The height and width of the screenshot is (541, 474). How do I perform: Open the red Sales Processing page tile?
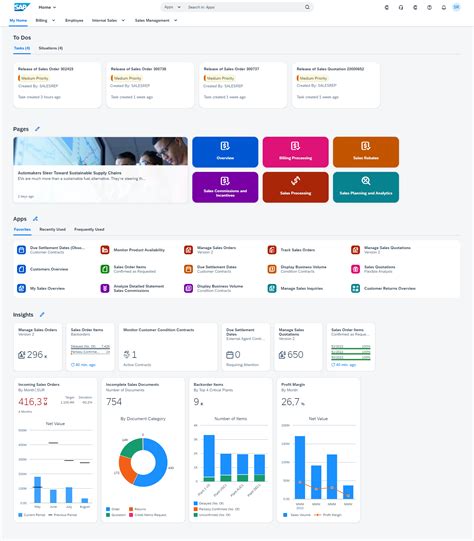[x=296, y=187]
